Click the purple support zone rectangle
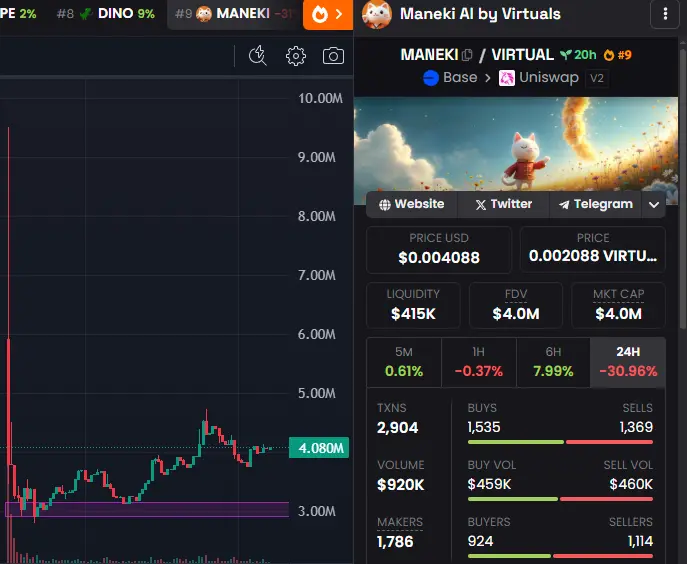 coord(147,509)
